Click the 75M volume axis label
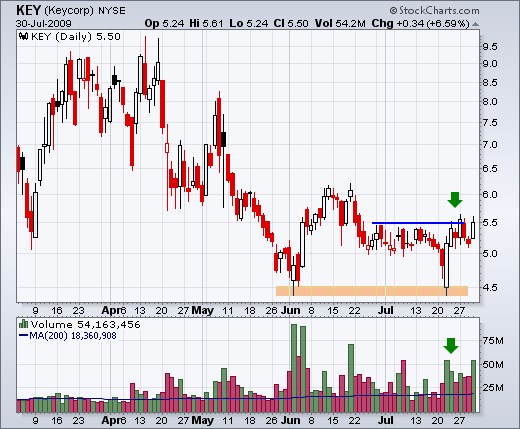Screen dimensions: 520x429 pyautogui.click(x=493, y=341)
